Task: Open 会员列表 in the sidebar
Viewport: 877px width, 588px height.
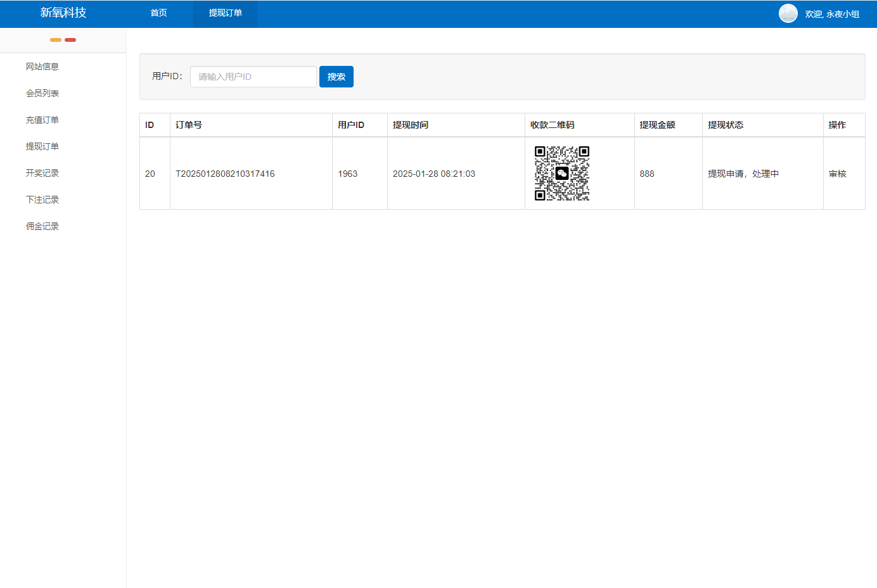Action: (x=42, y=93)
